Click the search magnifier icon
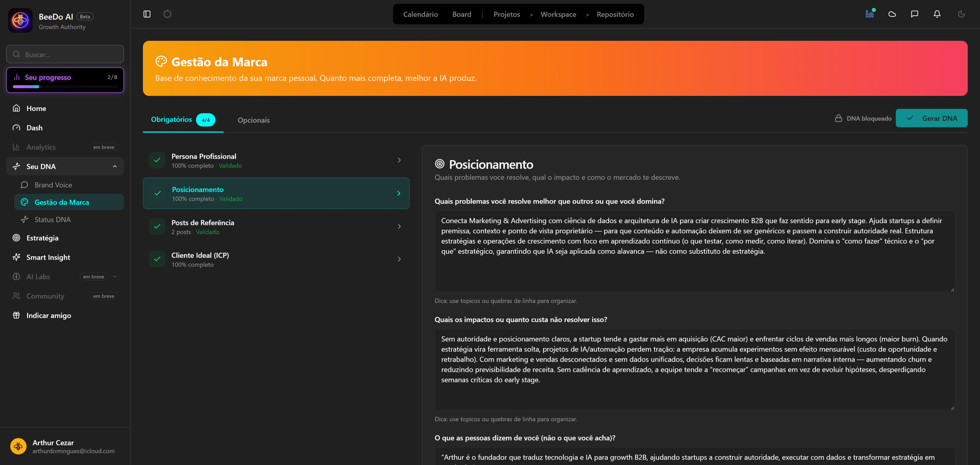Viewport: 980px width, 465px height. coord(16,54)
